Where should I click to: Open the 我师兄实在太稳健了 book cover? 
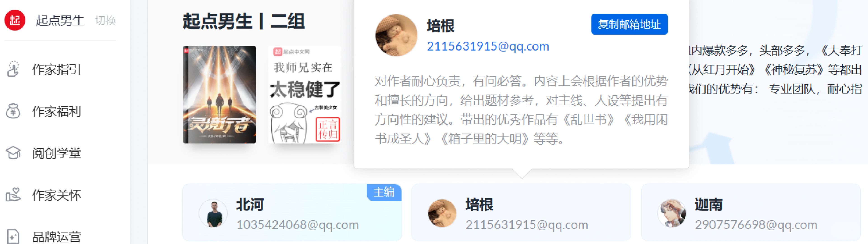(305, 94)
